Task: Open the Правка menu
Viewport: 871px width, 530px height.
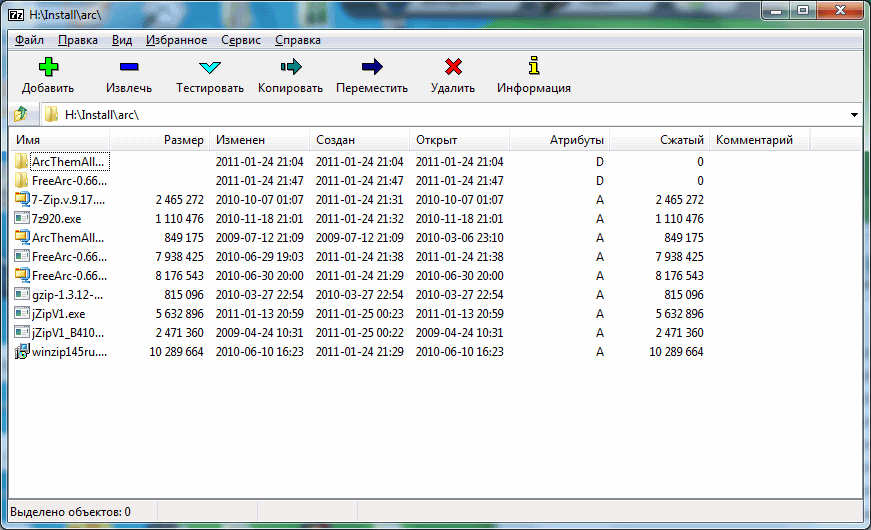Action: pos(78,40)
